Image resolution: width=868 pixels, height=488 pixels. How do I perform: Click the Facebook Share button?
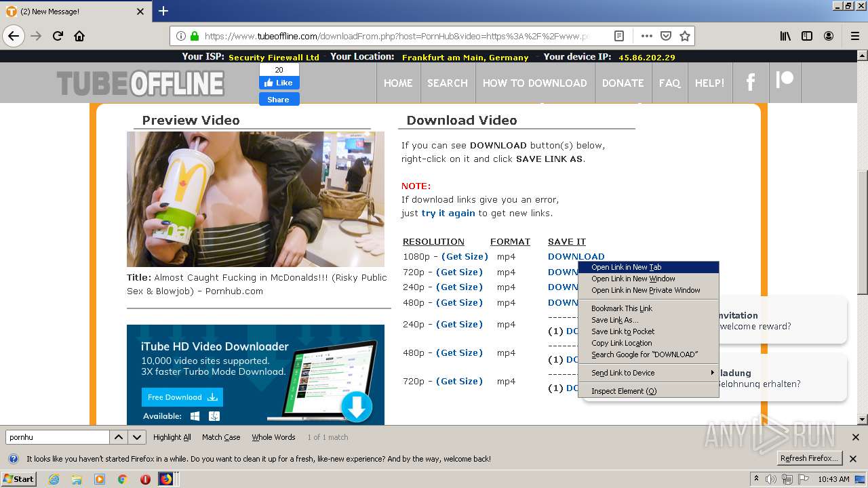pyautogui.click(x=279, y=100)
